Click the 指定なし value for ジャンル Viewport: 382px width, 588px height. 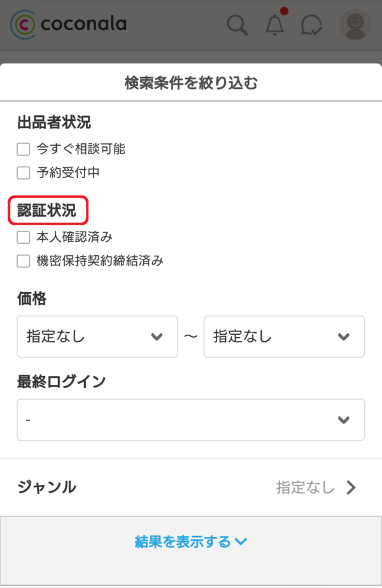(305, 487)
